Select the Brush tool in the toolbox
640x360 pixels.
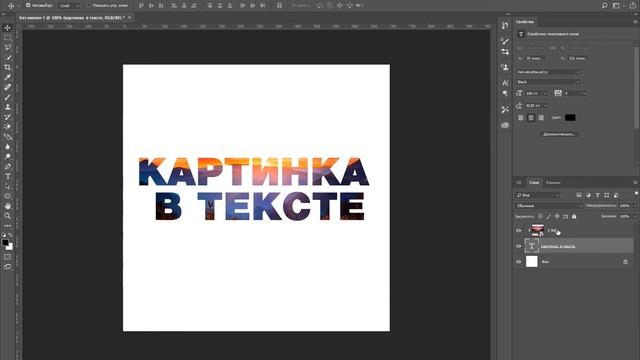[x=7, y=97]
